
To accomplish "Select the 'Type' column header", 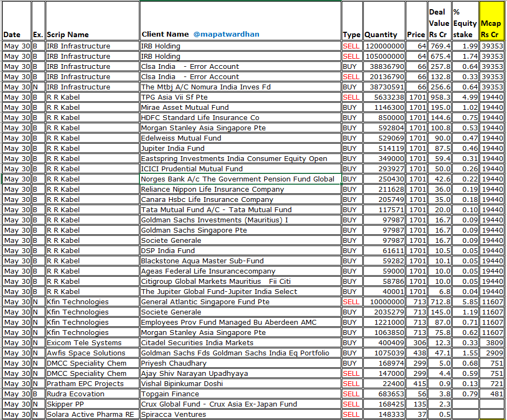I will [352, 21].
